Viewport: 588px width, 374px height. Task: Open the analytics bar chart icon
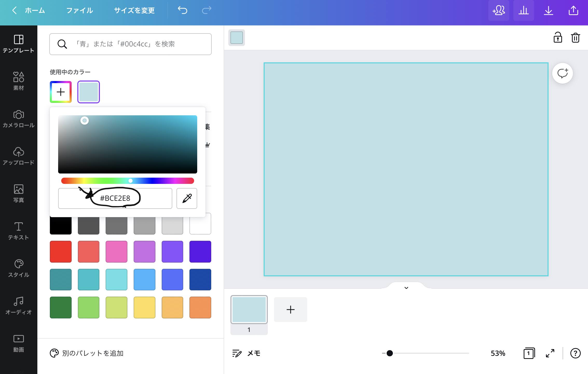[x=523, y=11]
